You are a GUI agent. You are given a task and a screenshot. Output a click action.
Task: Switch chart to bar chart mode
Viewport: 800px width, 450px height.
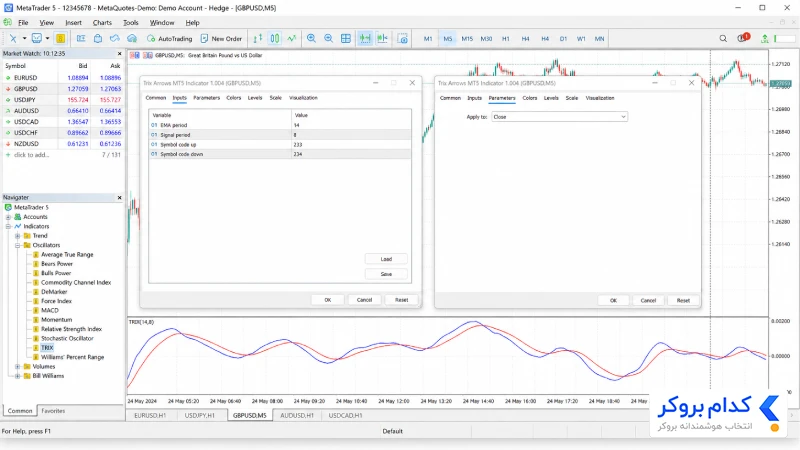point(258,39)
